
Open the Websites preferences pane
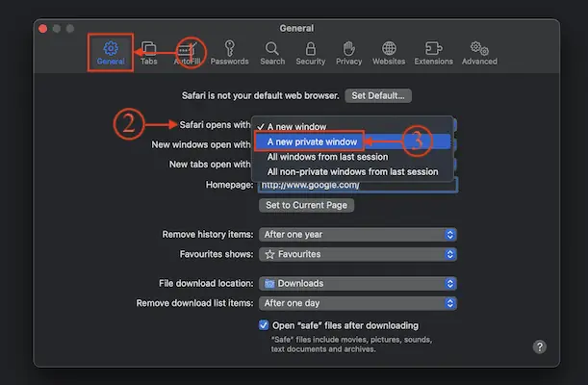(388, 52)
